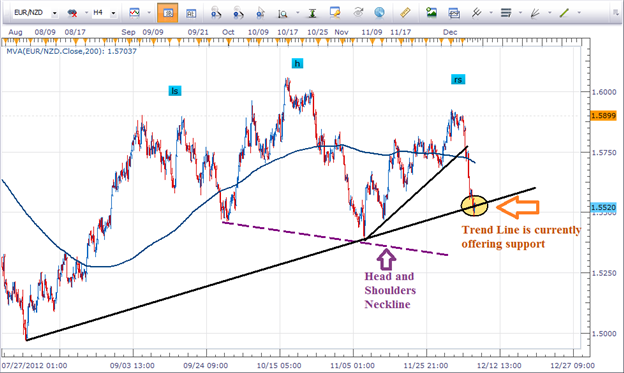The image size is (624, 373).
Task: Click the MVA(EUR/NZD.Close,200) indicator label
Action: (x=71, y=51)
